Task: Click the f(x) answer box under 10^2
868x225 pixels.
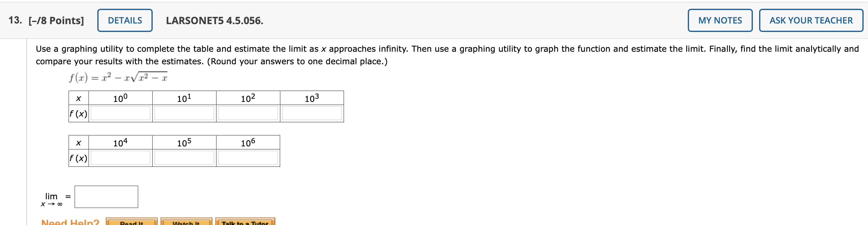Action: (248, 113)
